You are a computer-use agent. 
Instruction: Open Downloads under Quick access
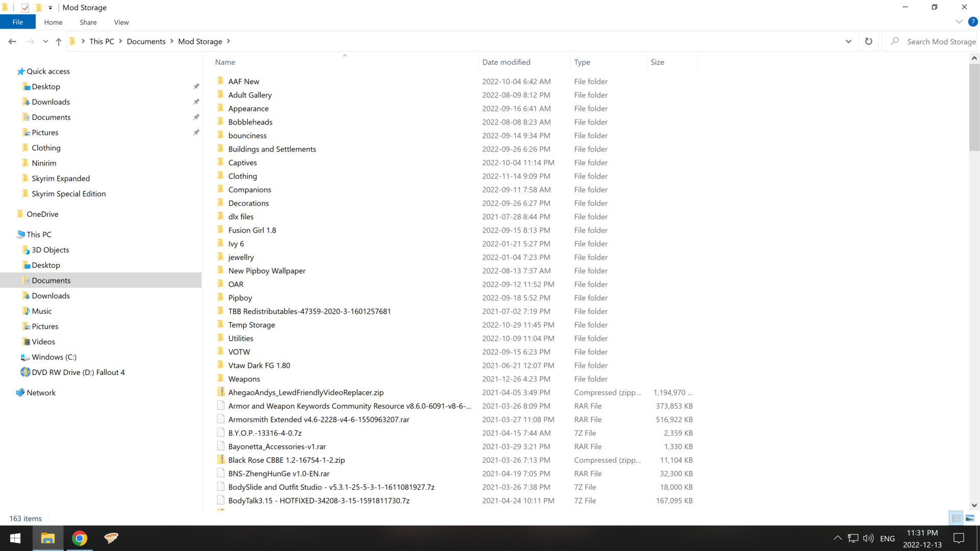(x=51, y=102)
